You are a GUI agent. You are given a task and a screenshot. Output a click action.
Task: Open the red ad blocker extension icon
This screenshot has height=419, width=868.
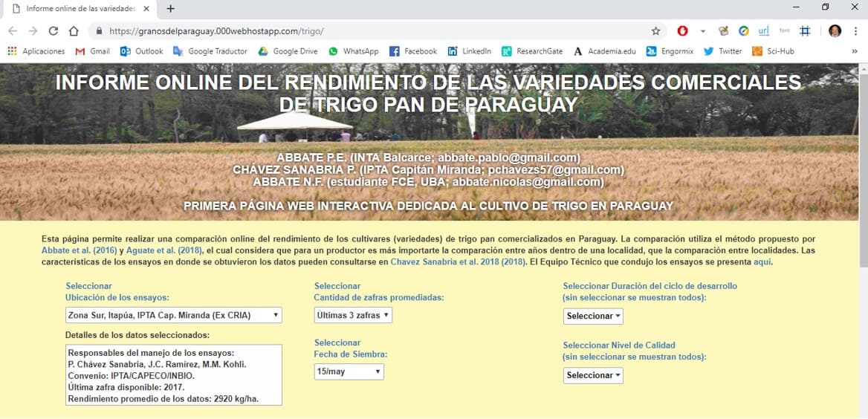682,31
